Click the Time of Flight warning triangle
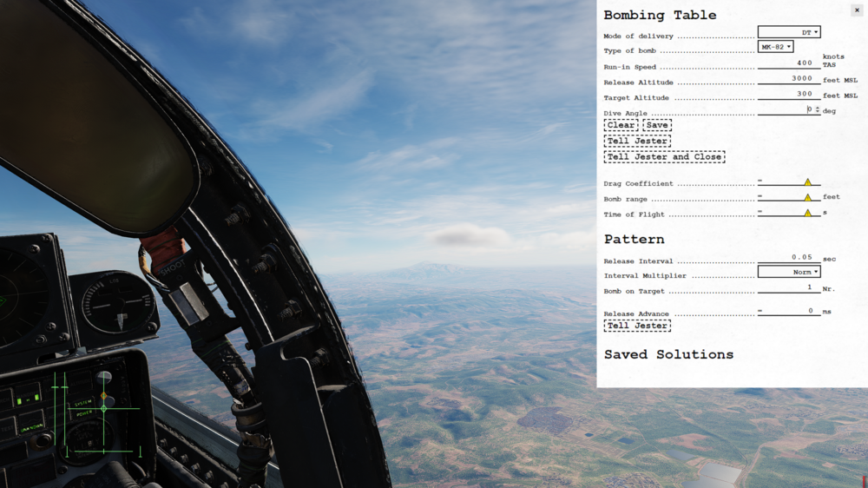Viewport: 868px width, 488px height. 807,214
